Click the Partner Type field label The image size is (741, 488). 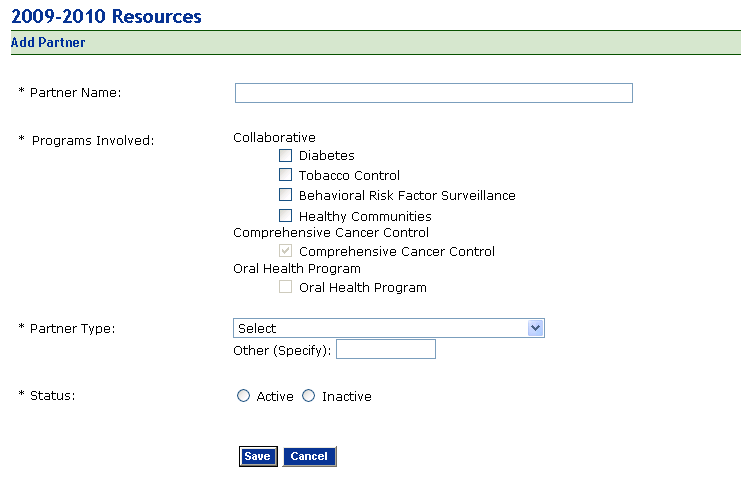click(72, 328)
